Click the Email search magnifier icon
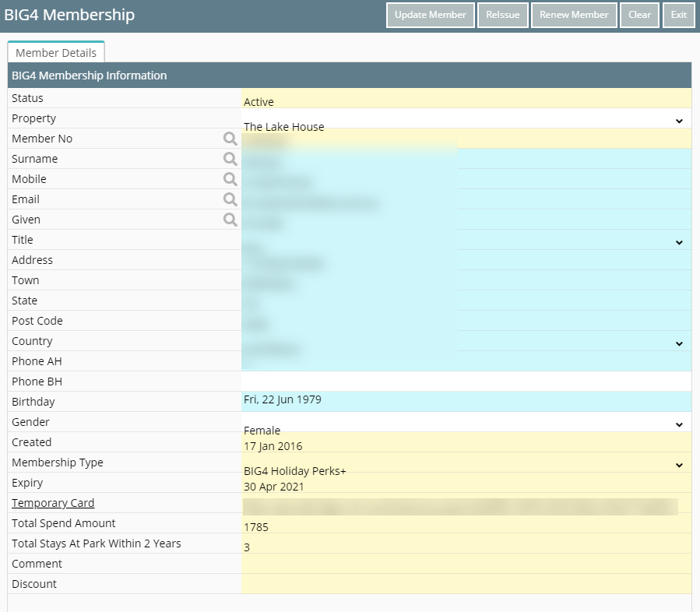The image size is (700, 612). [x=230, y=199]
